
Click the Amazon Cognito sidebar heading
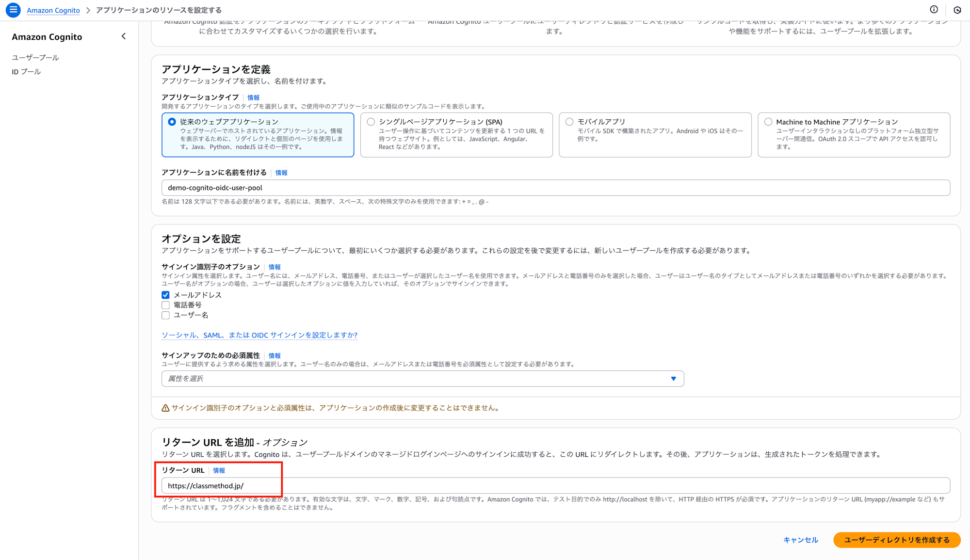(x=47, y=37)
